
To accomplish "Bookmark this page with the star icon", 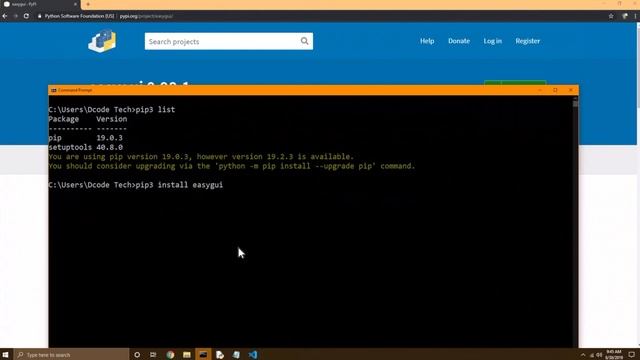I will click(611, 16).
